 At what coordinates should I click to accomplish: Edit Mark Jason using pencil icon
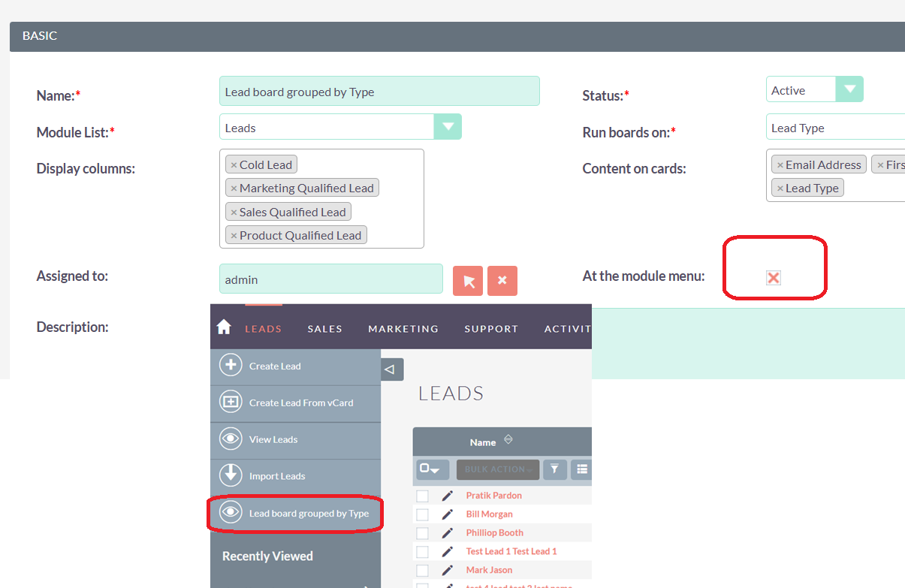(448, 570)
